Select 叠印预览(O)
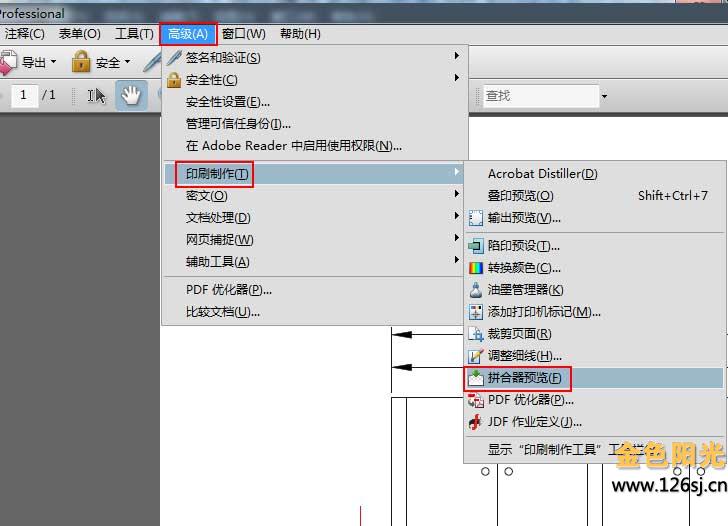This screenshot has height=526, width=728. (594, 196)
